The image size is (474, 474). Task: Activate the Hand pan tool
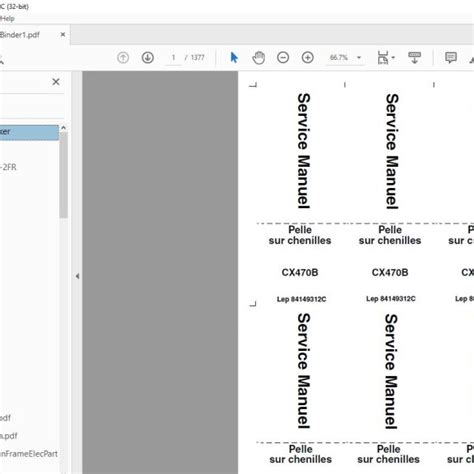point(258,58)
